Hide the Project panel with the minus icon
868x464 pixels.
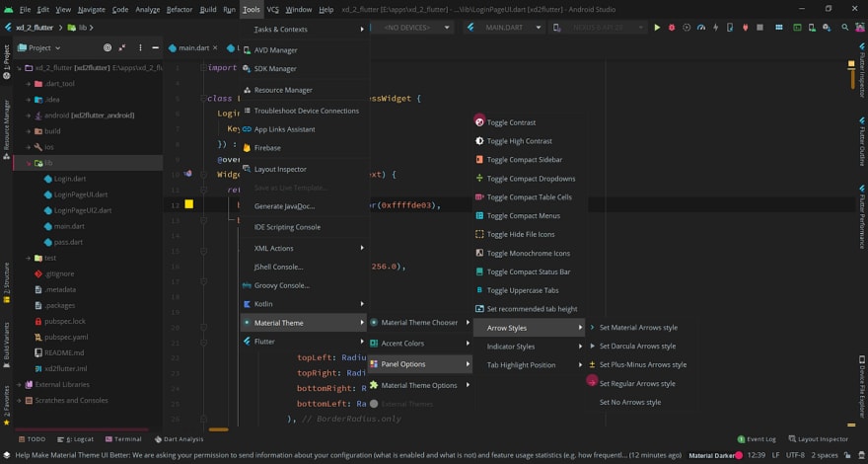pos(156,47)
